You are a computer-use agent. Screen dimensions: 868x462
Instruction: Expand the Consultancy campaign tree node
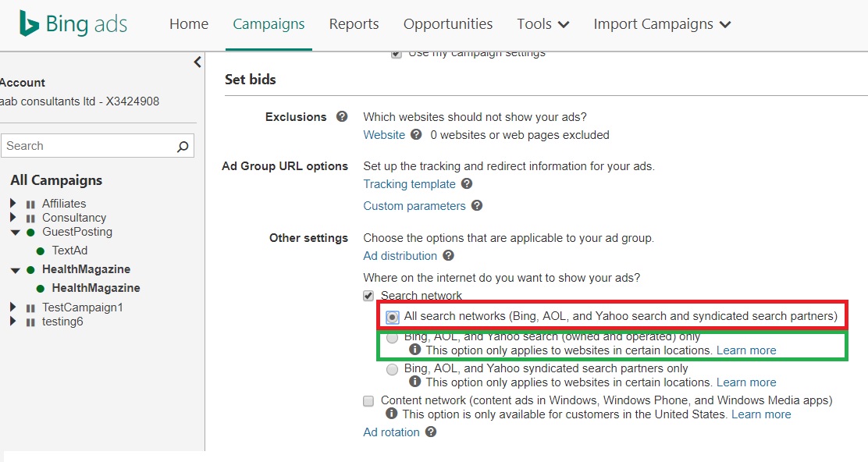[x=13, y=218]
